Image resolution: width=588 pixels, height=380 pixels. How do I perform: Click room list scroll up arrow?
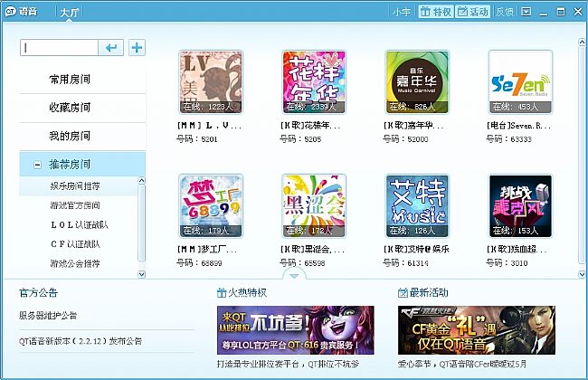click(582, 42)
